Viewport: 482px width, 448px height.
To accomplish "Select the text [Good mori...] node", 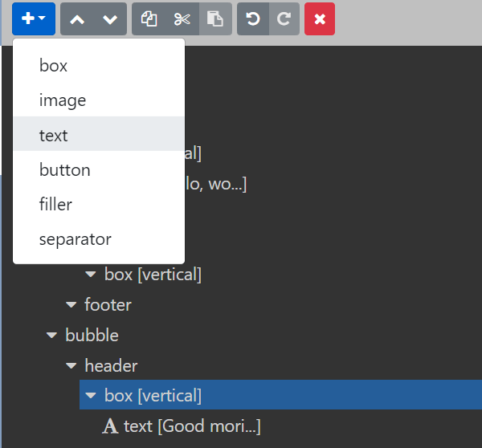I will [x=193, y=426].
